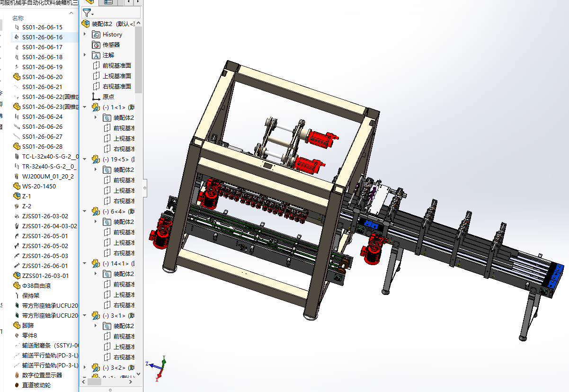Open the FeatureManager design tree tab
This screenshot has width=569, height=392.
[x=90, y=2]
